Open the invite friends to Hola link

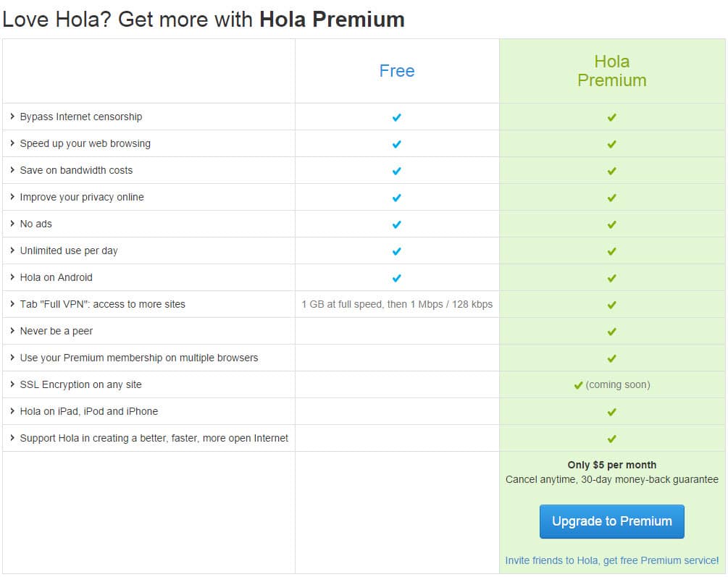coord(611,560)
